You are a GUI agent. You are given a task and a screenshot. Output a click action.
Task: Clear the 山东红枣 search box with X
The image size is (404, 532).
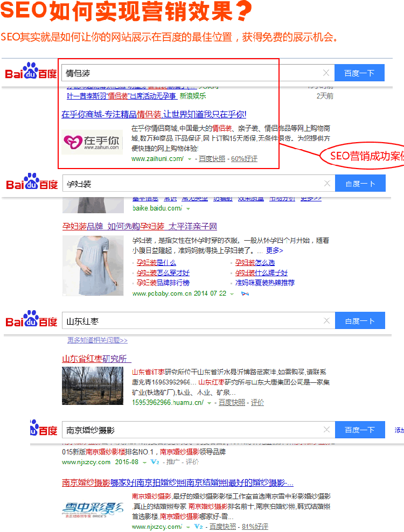point(326,320)
